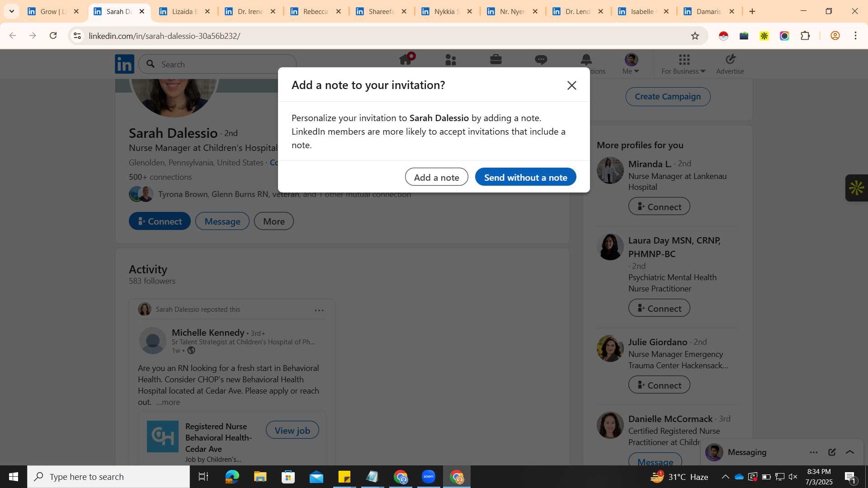
Task: Bookmark this page with star icon
Action: [x=695, y=36]
